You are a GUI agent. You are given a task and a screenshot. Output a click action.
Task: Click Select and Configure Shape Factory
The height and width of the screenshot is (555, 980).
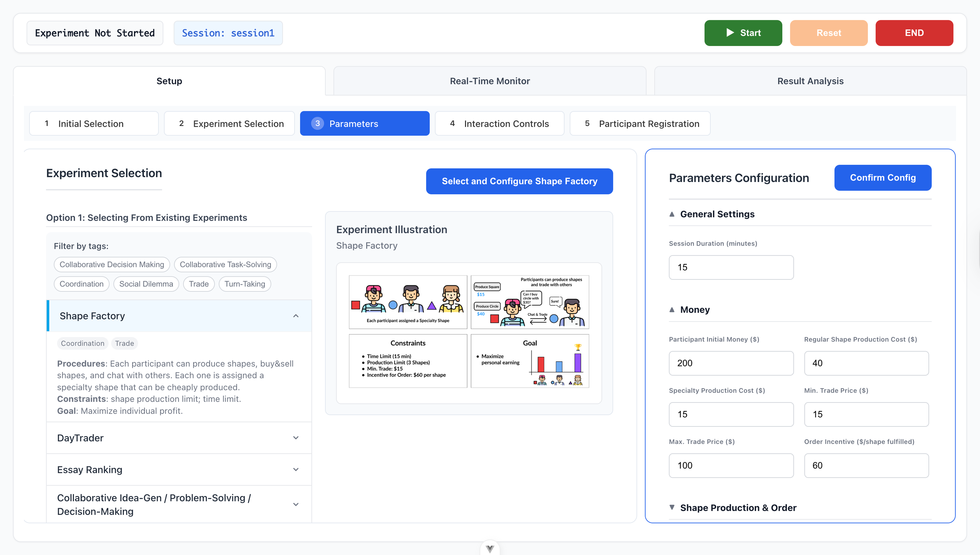tap(519, 181)
